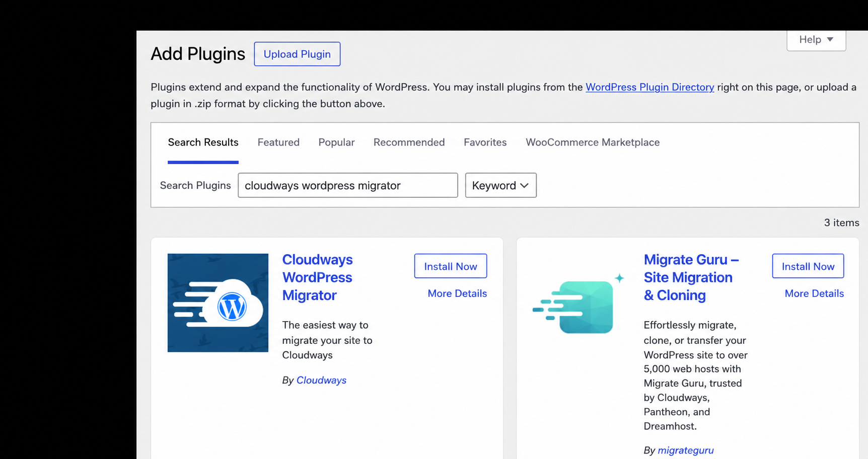Click the Cloudways WordPress Migrator plugin icon
This screenshot has width=868, height=459.
point(218,303)
